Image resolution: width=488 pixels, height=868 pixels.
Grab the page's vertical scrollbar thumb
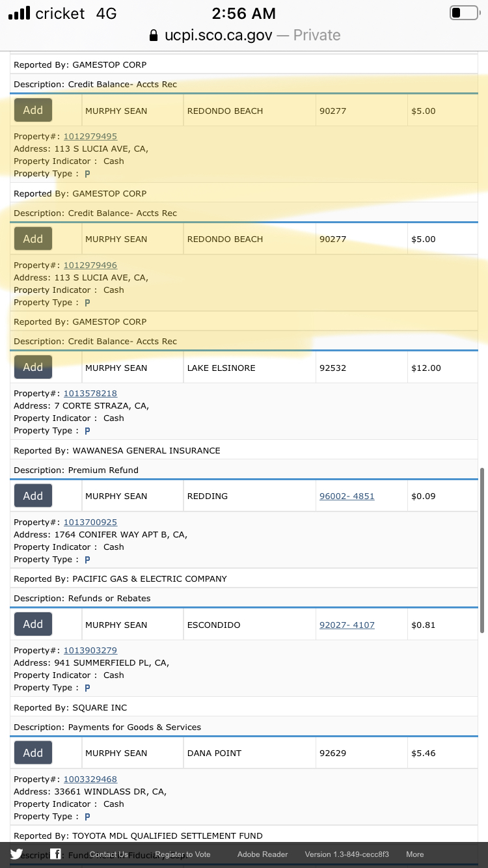coord(482,550)
